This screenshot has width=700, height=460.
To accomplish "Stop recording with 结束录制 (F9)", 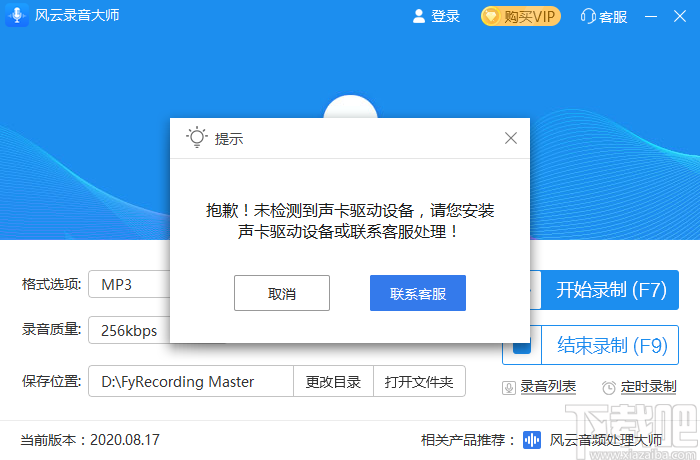I will 610,345.
